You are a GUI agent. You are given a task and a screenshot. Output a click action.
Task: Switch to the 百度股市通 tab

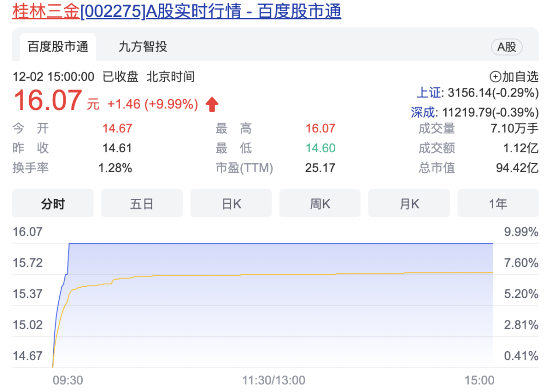(x=58, y=47)
